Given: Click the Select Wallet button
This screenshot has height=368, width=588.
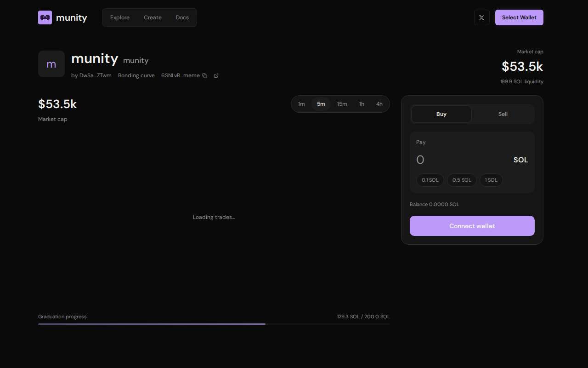Looking at the screenshot, I should click(519, 17).
